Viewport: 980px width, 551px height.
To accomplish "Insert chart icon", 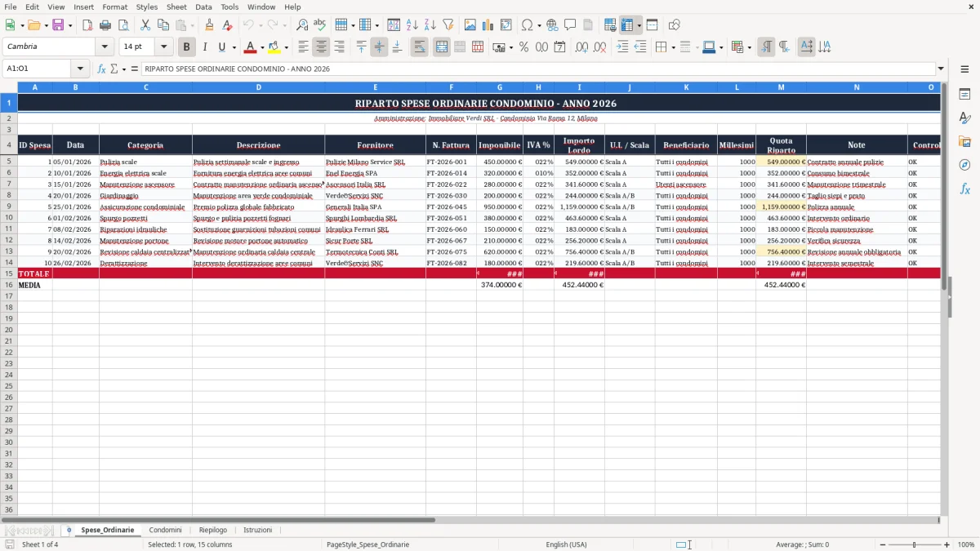I will (x=488, y=25).
